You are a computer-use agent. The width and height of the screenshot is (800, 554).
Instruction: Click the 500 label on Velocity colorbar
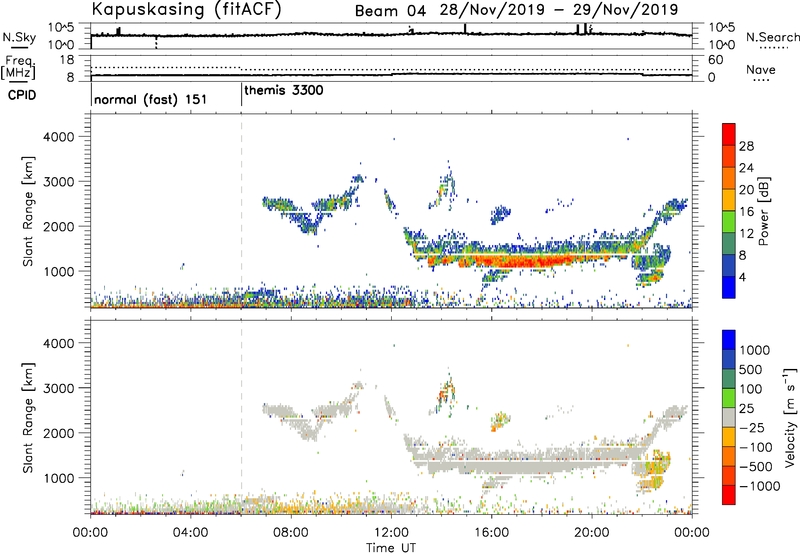pyautogui.click(x=751, y=370)
